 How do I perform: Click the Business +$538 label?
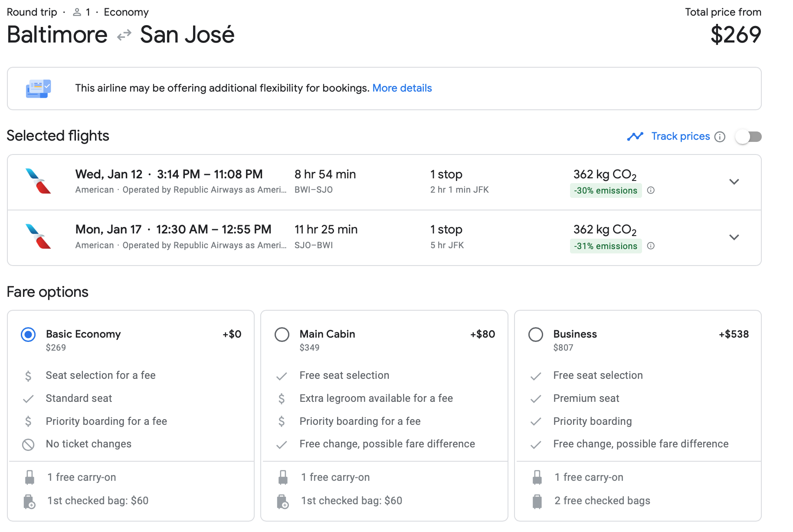[x=734, y=334]
